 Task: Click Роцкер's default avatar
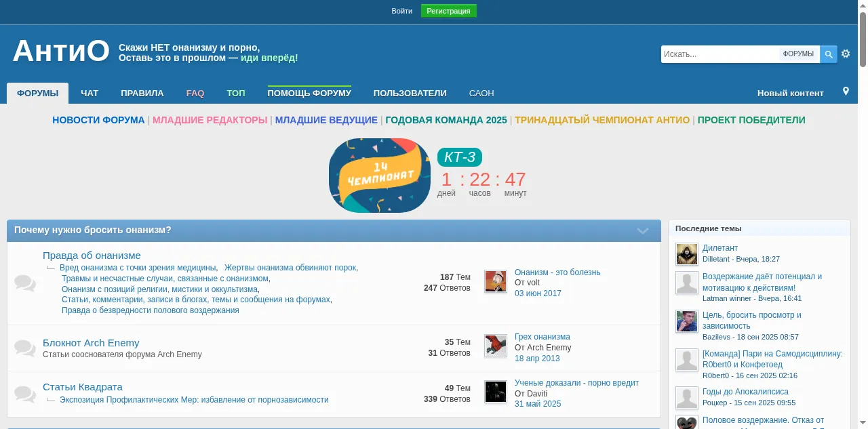[x=687, y=398]
